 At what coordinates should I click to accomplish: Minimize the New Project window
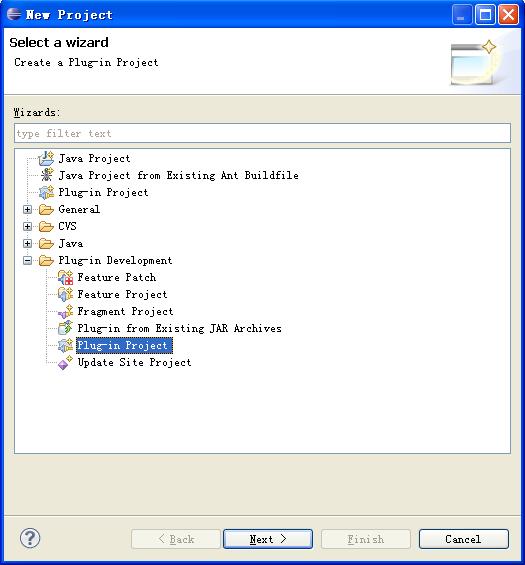462,15
